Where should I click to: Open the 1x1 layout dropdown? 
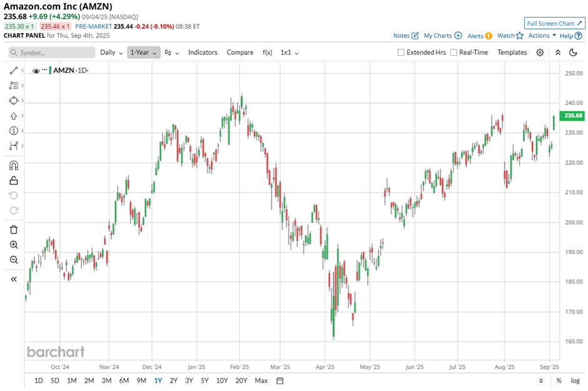point(290,53)
